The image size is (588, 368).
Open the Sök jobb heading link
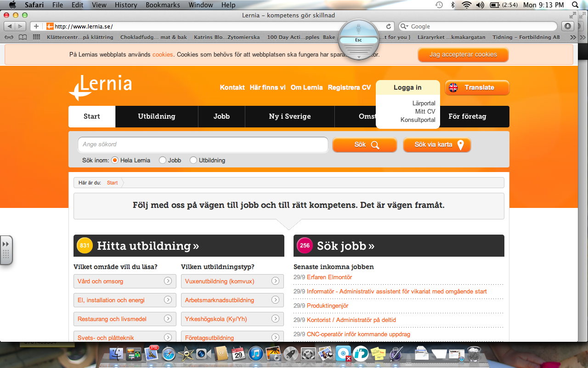346,246
